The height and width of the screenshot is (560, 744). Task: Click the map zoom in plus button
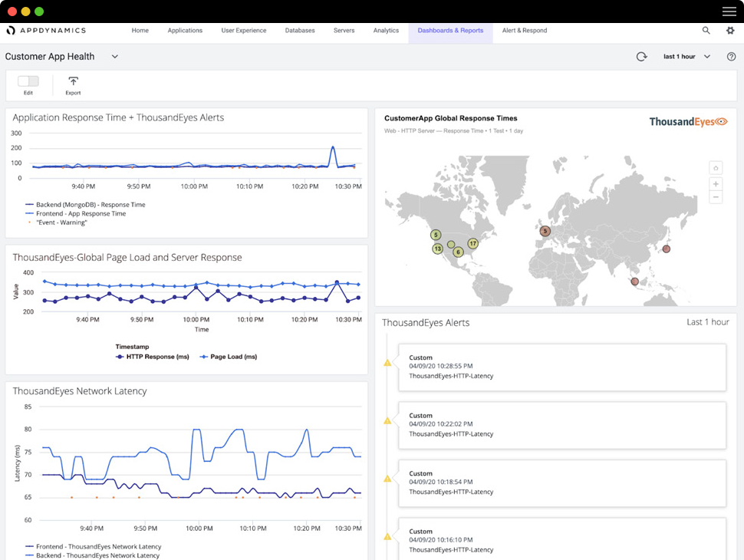716,184
